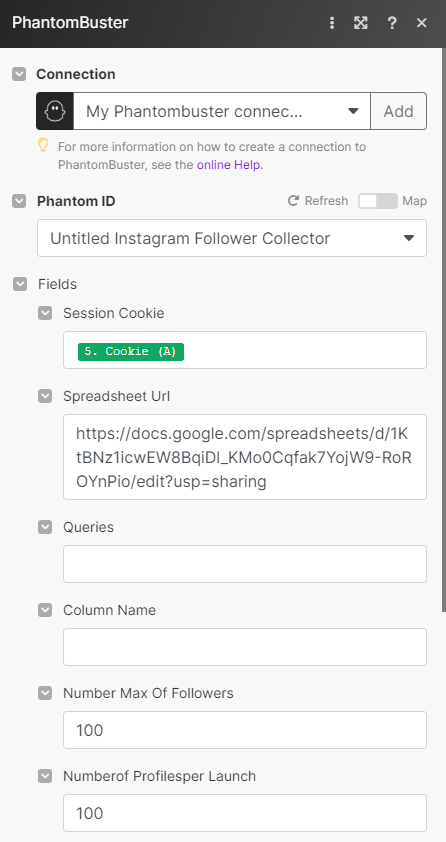Select the 5. Cookie (A) mapped tag
Screen dimensions: 446x842
tap(131, 351)
